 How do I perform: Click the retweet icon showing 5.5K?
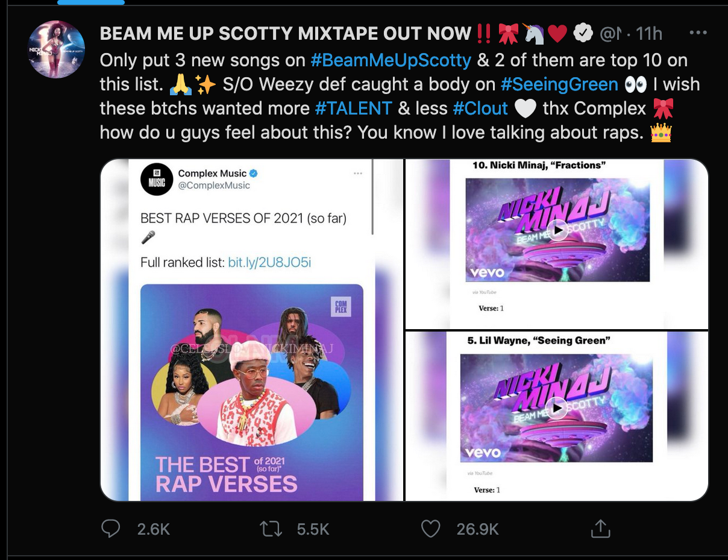point(271,529)
